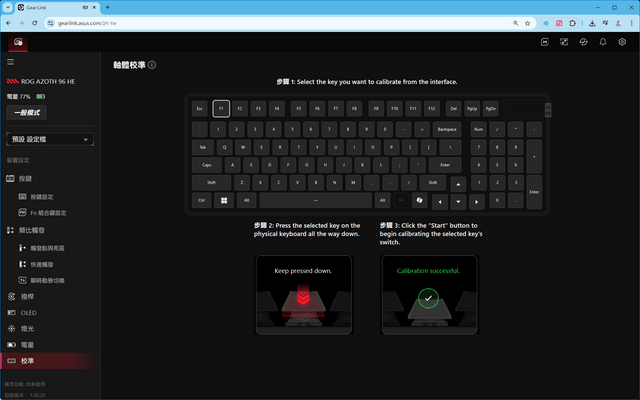Image resolution: width=640 pixels, height=400 pixels.
Task: Open Chrome downloads icon
Action: [592, 23]
